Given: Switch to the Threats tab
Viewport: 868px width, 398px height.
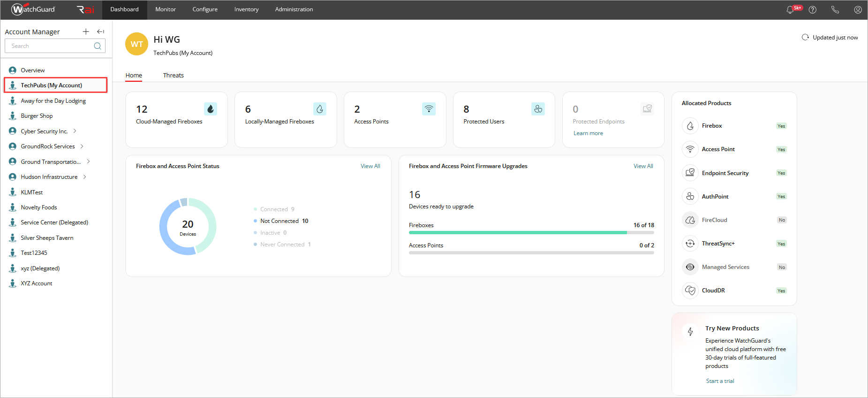Looking at the screenshot, I should point(174,75).
